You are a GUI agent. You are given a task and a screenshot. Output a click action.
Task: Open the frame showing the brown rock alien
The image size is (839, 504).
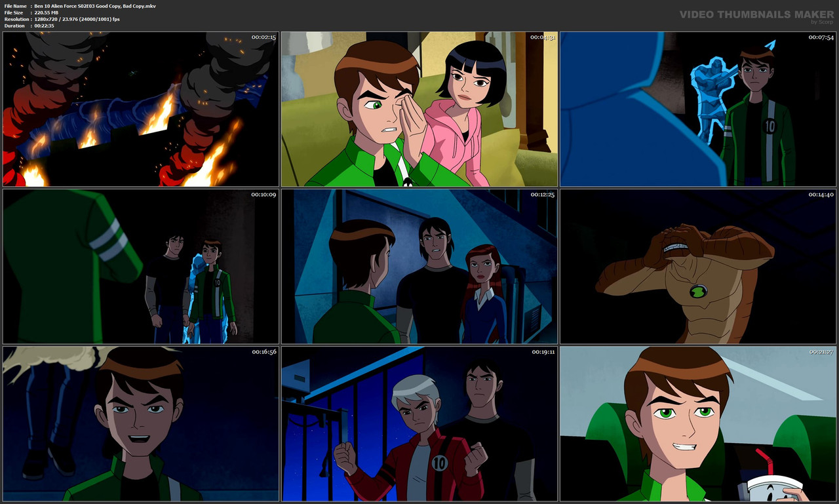[x=697, y=266]
